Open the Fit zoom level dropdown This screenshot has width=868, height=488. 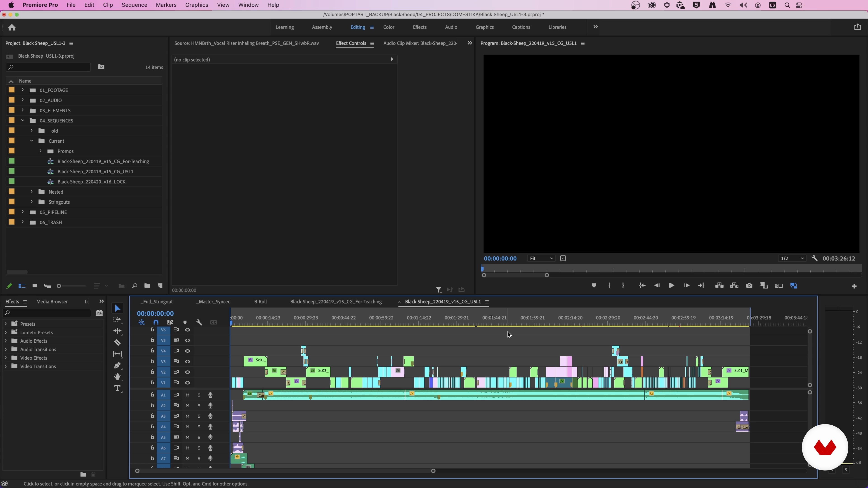click(x=541, y=258)
